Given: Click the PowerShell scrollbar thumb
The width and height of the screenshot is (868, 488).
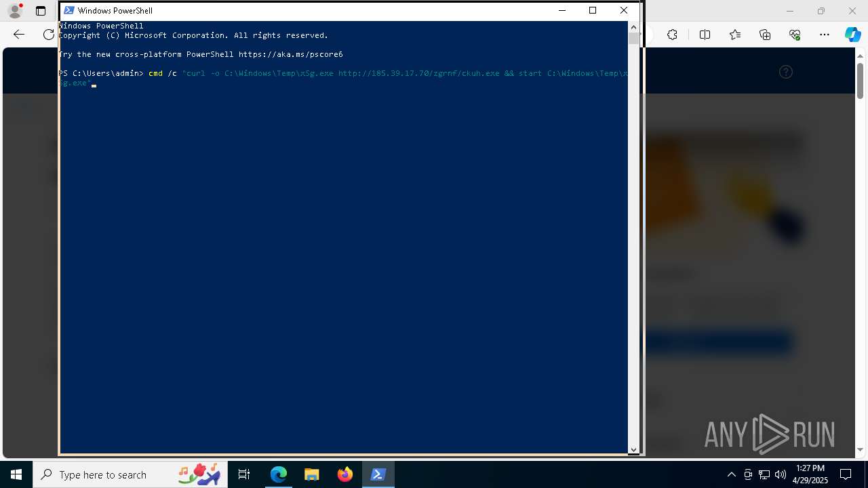Looking at the screenshot, I should [633, 38].
